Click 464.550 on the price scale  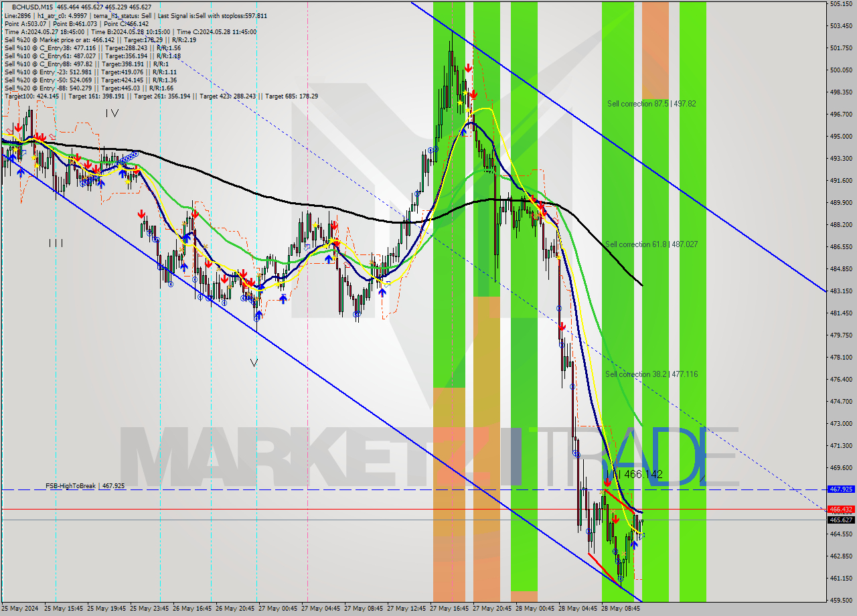pos(840,534)
